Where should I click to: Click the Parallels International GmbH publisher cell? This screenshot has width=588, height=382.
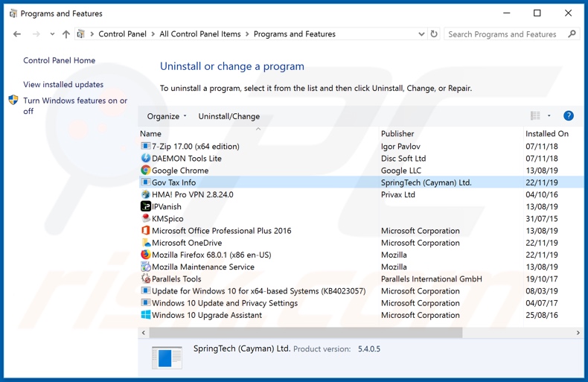[x=431, y=278]
